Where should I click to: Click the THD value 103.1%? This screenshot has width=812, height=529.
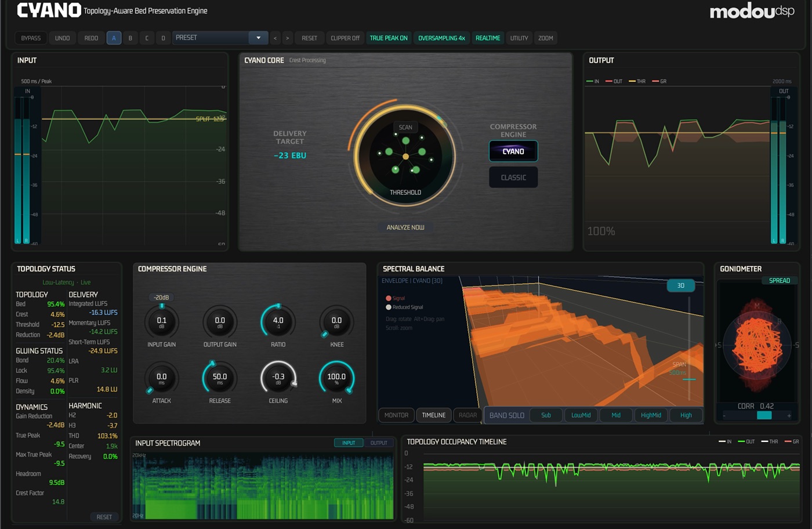(x=107, y=436)
